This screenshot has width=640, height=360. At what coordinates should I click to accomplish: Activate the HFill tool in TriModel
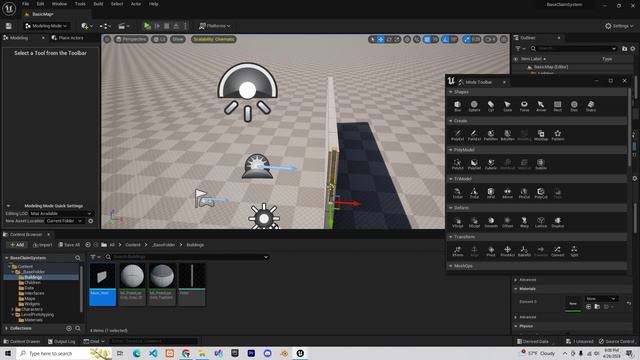tap(491, 193)
